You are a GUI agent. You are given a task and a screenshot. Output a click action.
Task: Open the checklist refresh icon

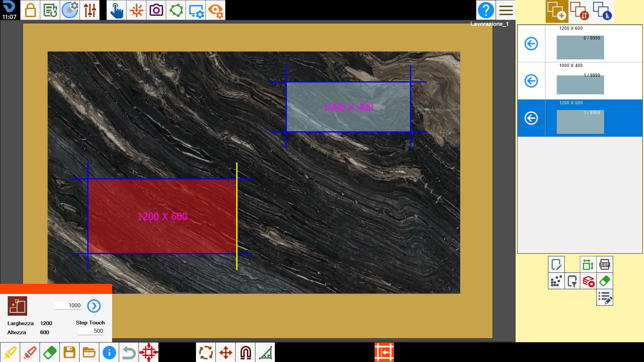50,10
